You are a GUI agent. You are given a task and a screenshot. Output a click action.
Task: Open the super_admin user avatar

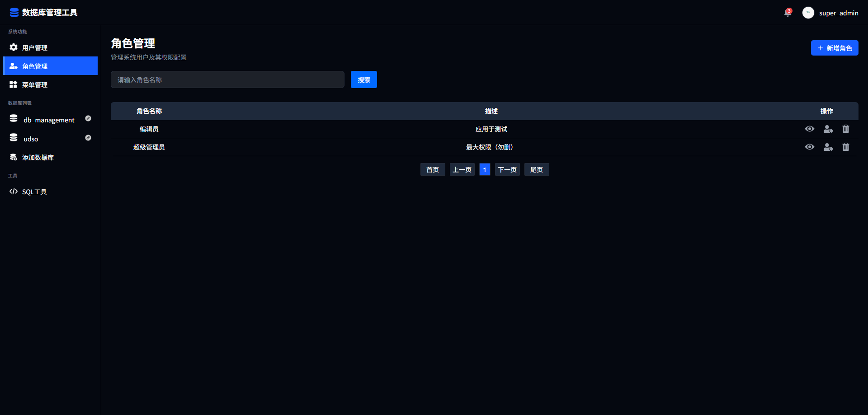pyautogui.click(x=808, y=13)
